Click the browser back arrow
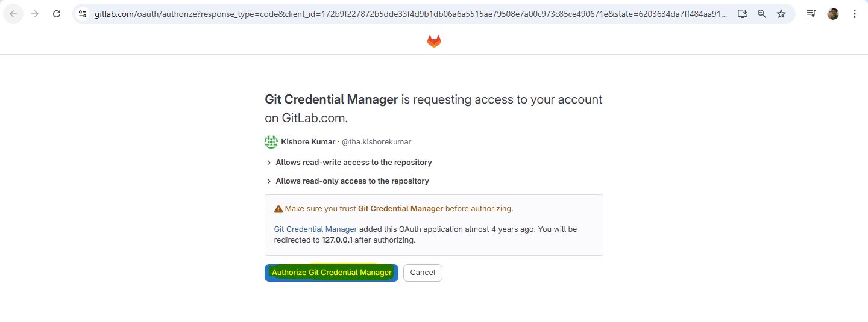The width and height of the screenshot is (868, 322). point(13,14)
